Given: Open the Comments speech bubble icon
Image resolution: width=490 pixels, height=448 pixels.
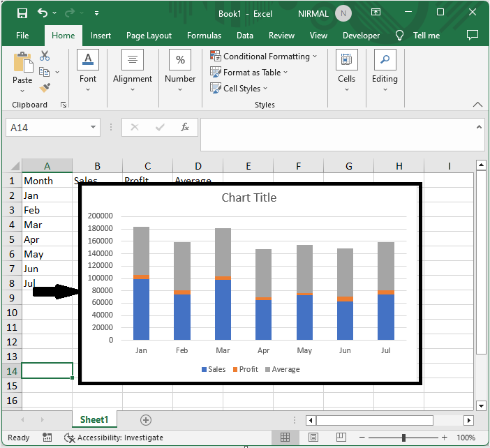Looking at the screenshot, I should point(473,35).
